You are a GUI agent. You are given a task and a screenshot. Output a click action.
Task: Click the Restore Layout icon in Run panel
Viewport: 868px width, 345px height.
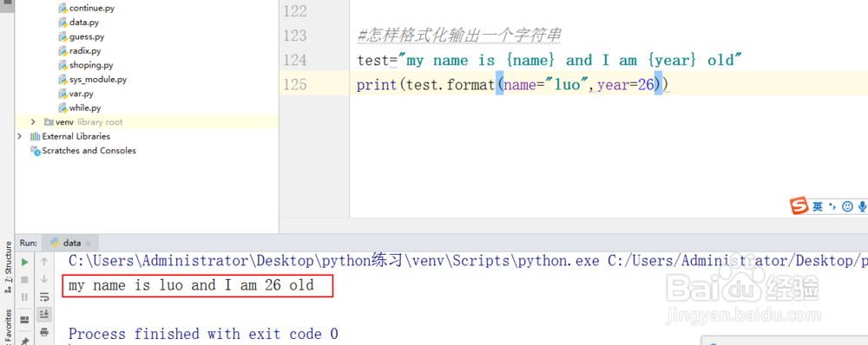24,320
